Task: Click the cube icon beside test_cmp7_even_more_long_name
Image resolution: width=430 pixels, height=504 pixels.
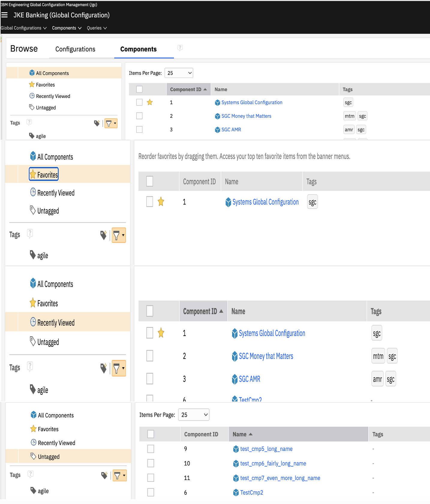Action: (236, 478)
